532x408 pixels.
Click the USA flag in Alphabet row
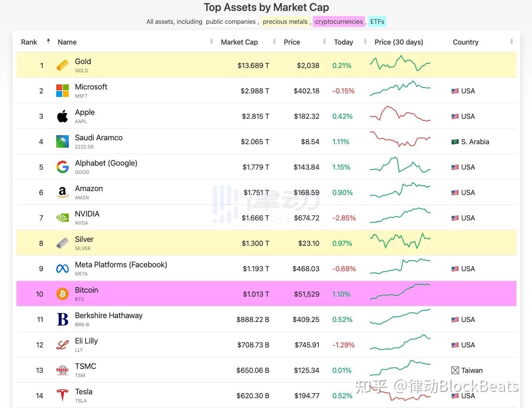455,167
